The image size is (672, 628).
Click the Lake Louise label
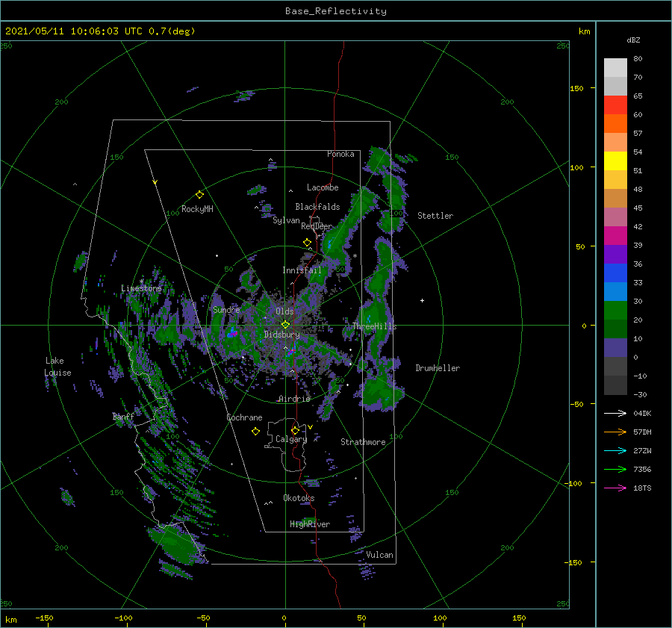(57, 367)
